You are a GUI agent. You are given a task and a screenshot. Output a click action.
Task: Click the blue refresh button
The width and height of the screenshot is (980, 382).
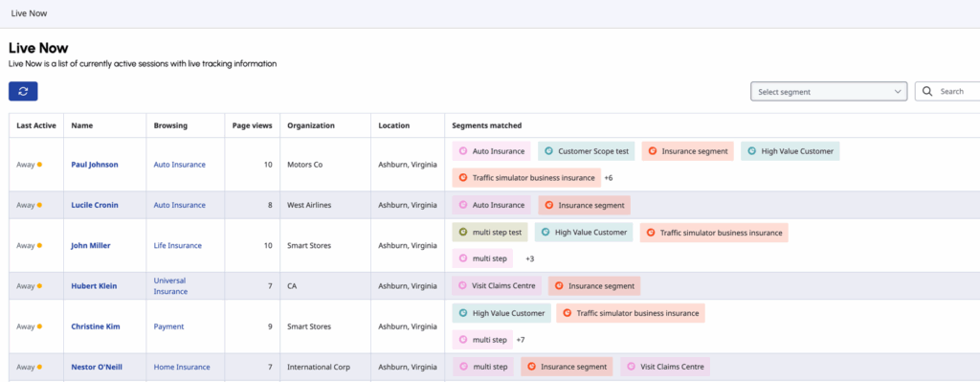tap(23, 91)
